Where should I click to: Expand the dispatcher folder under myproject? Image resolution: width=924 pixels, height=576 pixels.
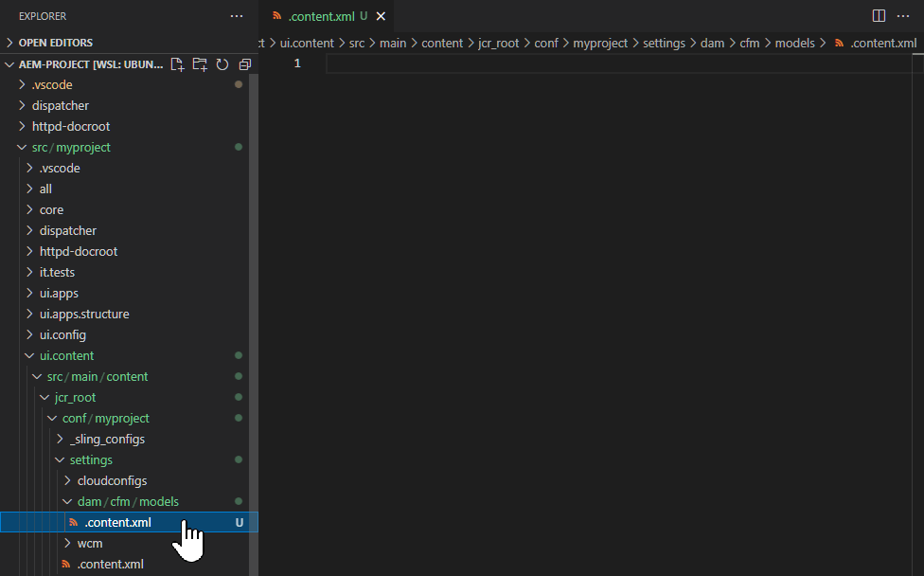click(x=124, y=230)
